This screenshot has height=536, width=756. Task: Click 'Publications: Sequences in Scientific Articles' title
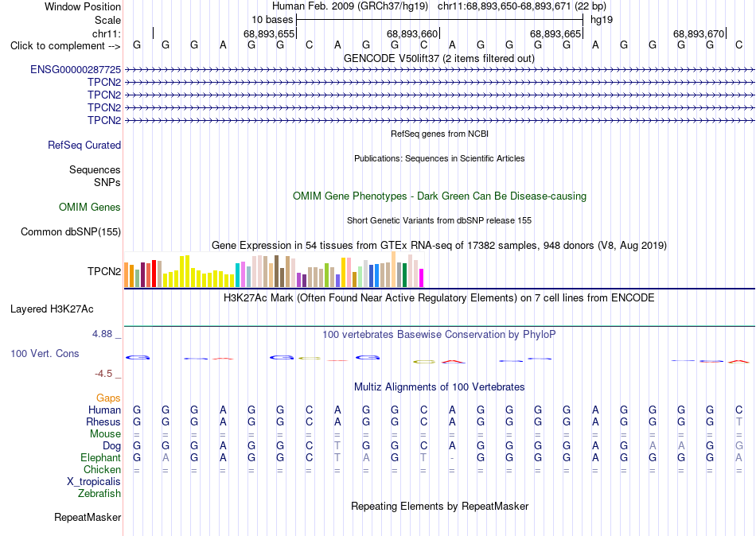pyautogui.click(x=439, y=158)
